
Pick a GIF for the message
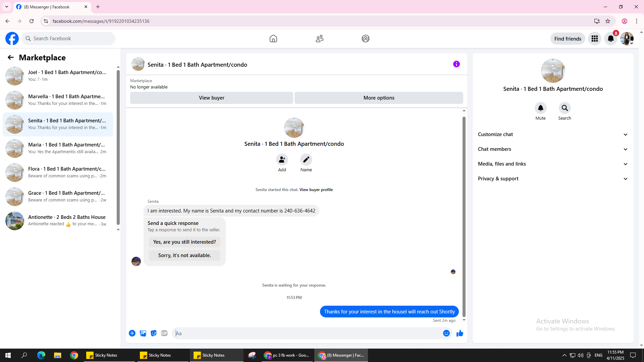(x=164, y=333)
